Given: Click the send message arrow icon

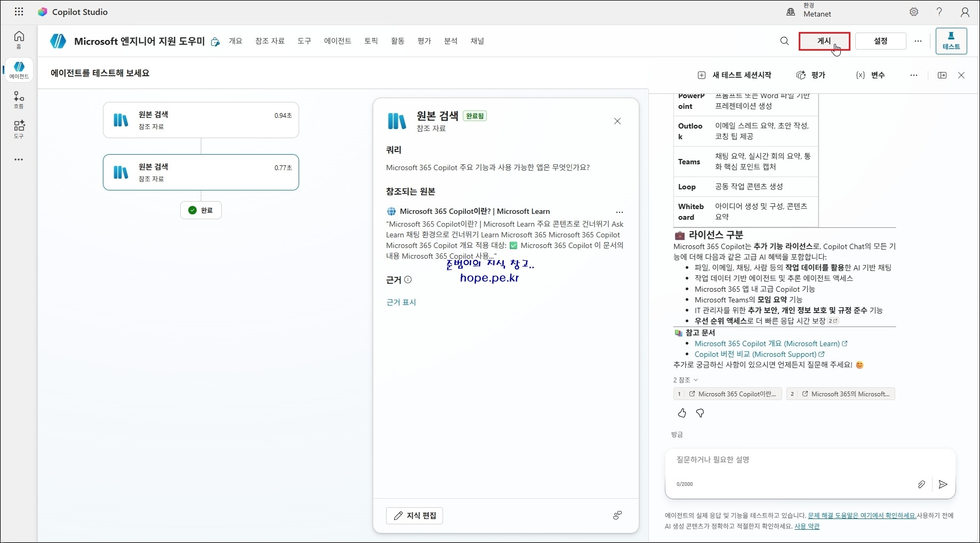Looking at the screenshot, I should point(943,484).
